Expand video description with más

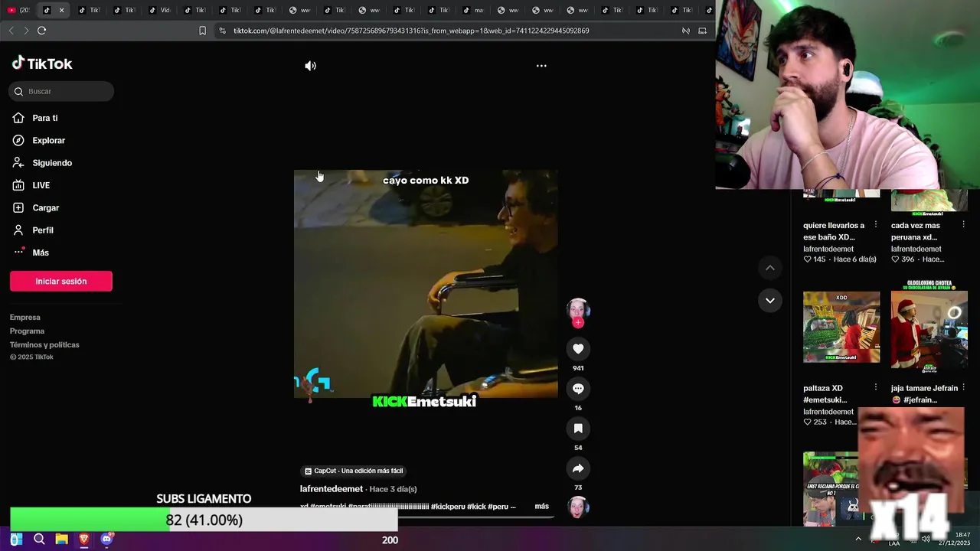(x=541, y=507)
